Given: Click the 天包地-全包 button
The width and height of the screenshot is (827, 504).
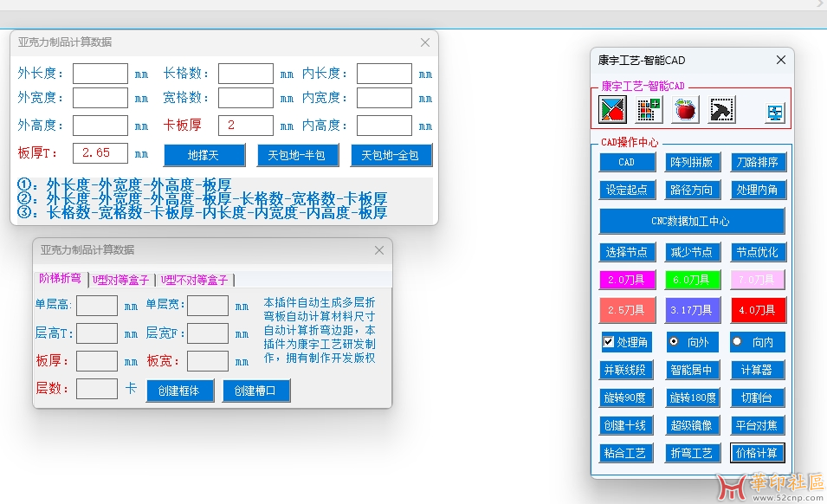Looking at the screenshot, I should (391, 156).
